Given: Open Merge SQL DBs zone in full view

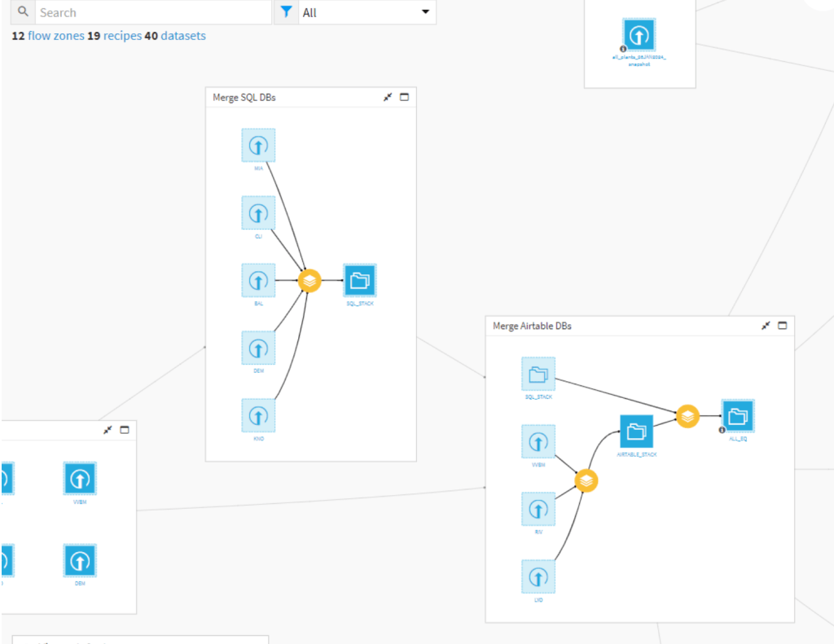Looking at the screenshot, I should click(x=404, y=97).
